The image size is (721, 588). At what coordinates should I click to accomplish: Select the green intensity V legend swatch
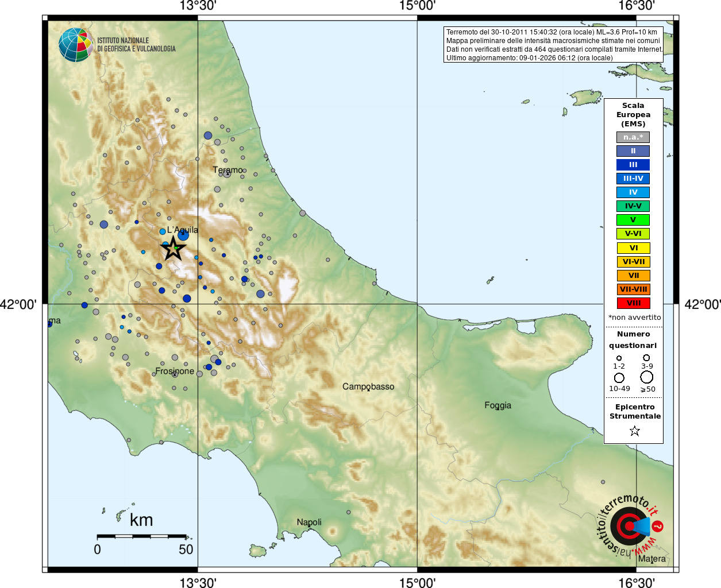coord(633,220)
